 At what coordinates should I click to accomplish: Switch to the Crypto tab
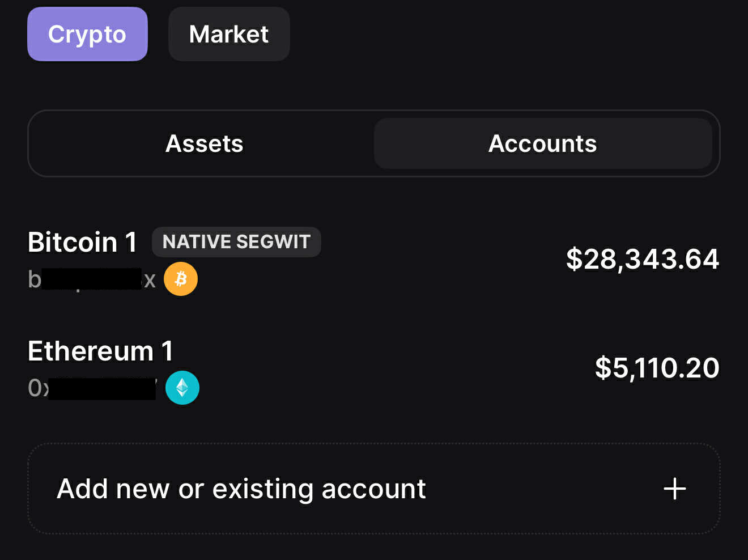87,34
